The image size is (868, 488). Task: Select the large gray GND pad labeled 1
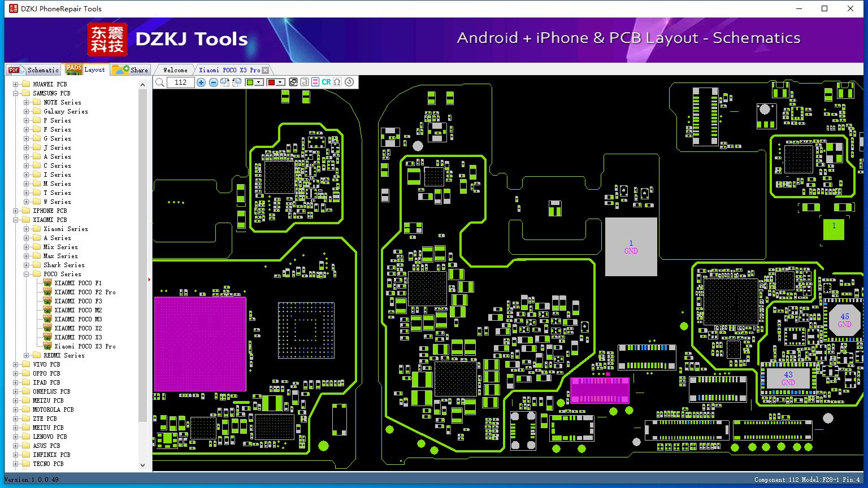631,247
